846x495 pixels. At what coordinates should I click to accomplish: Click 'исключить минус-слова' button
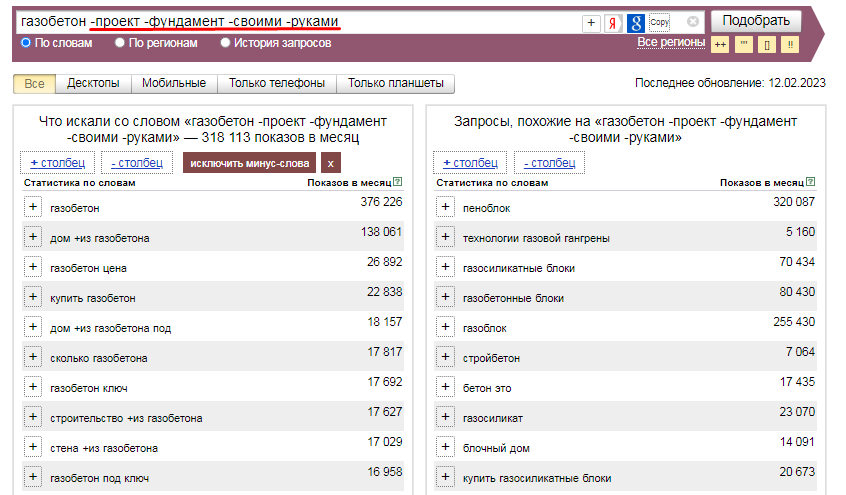[250, 163]
